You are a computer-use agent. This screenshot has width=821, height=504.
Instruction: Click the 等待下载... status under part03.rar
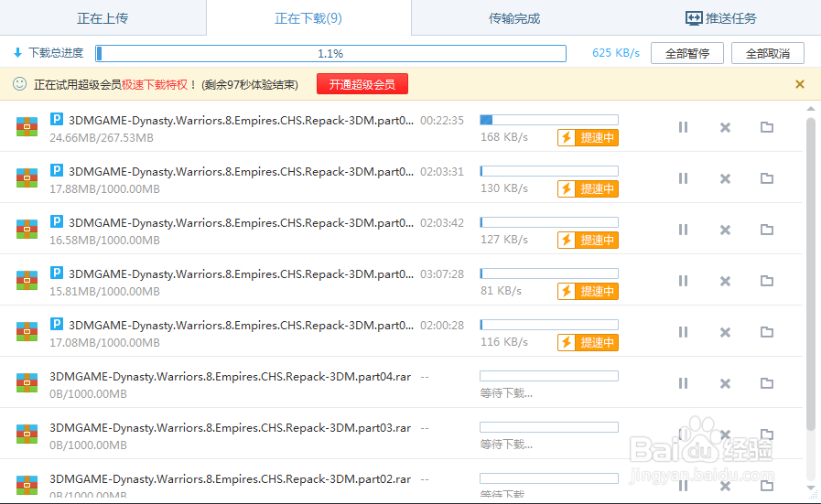[506, 445]
